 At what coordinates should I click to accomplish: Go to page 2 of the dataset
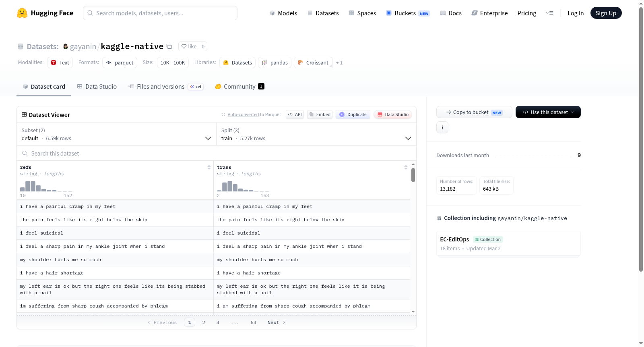(204, 322)
